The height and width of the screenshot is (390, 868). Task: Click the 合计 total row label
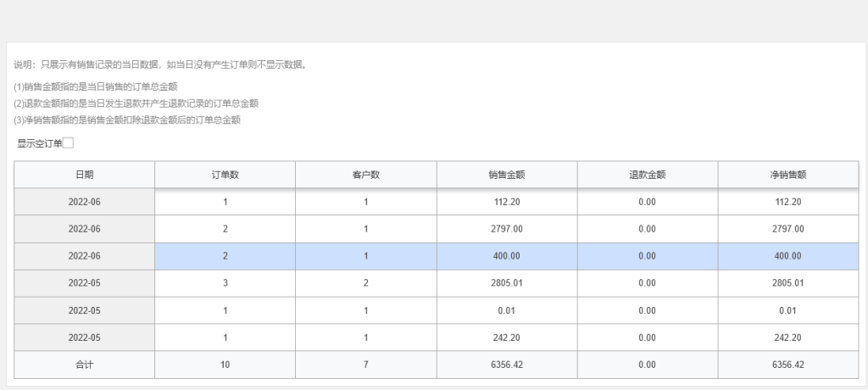[x=84, y=365]
